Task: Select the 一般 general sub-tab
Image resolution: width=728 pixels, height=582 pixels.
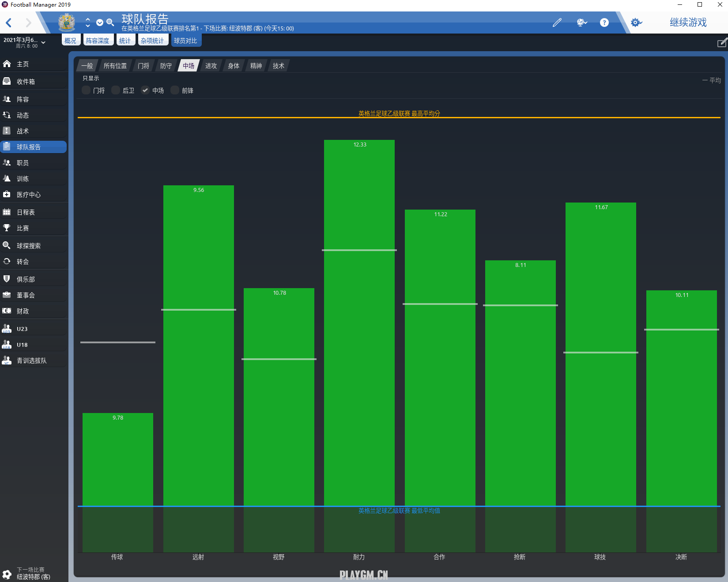Action: tap(87, 66)
